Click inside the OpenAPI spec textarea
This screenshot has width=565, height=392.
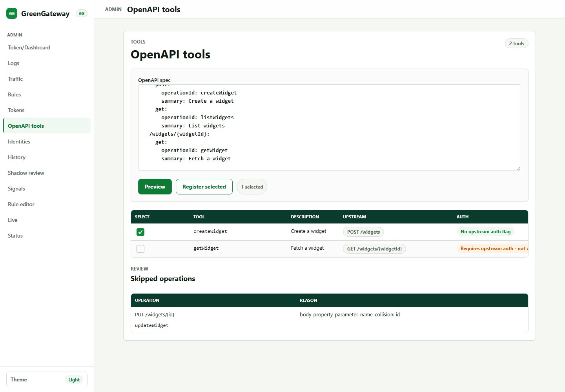(x=330, y=127)
